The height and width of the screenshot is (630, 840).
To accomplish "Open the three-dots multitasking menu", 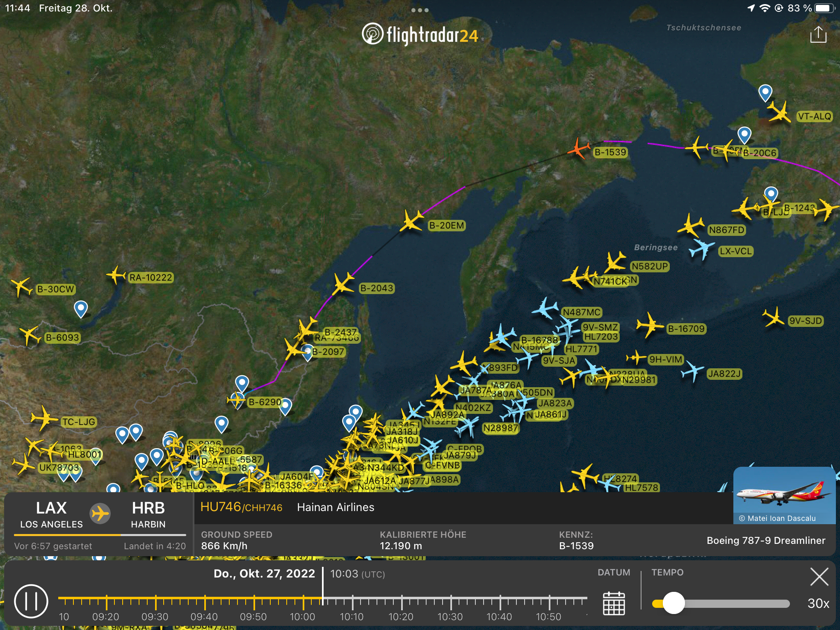I will [x=420, y=10].
